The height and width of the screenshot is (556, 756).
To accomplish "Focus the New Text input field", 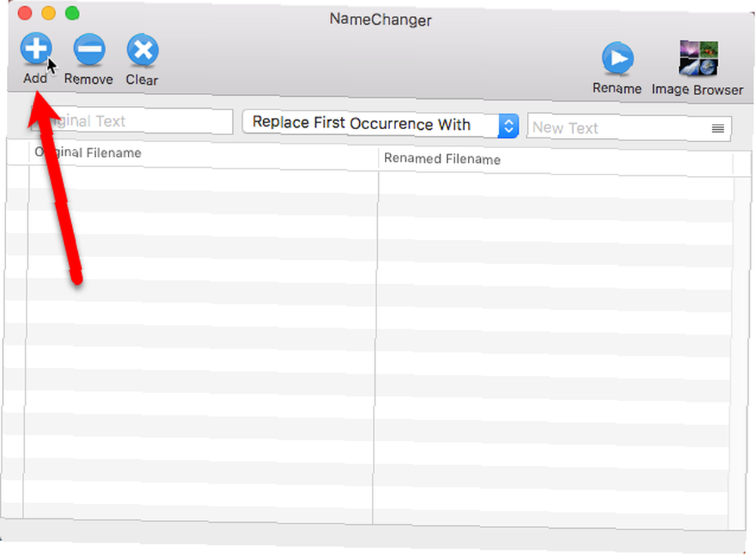I will (x=629, y=128).
